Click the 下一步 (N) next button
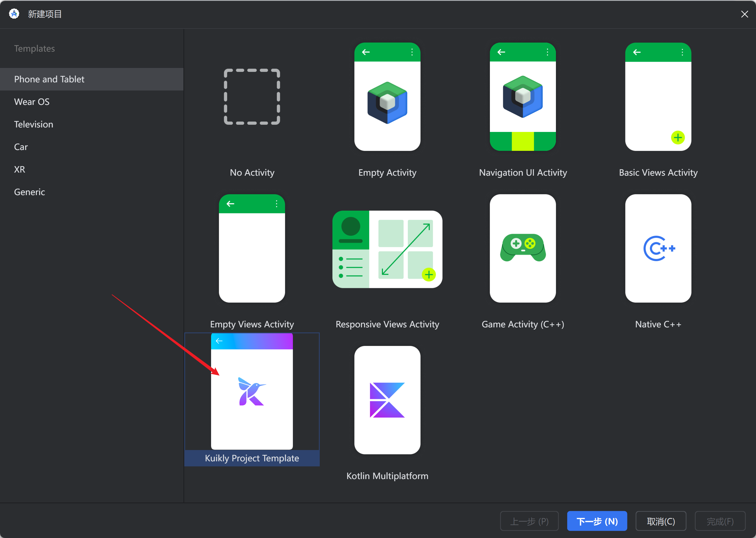Image resolution: width=756 pixels, height=538 pixels. coord(597,521)
